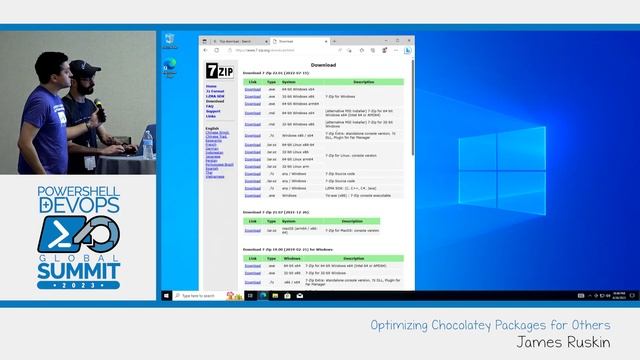The width and height of the screenshot is (640, 360).
Task: Switch site language to Chinese Trad.
Action: coord(216,137)
